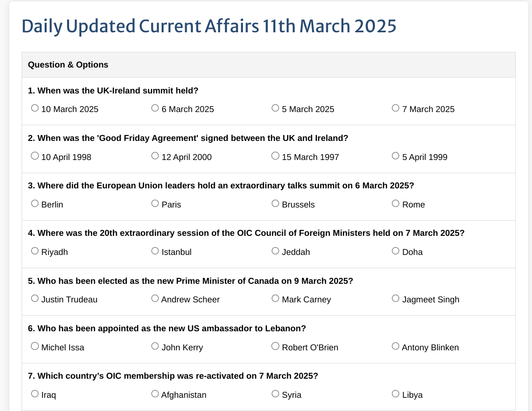Choose 6 March 2025 for question 1
The height and width of the screenshot is (411, 532).
coord(155,108)
